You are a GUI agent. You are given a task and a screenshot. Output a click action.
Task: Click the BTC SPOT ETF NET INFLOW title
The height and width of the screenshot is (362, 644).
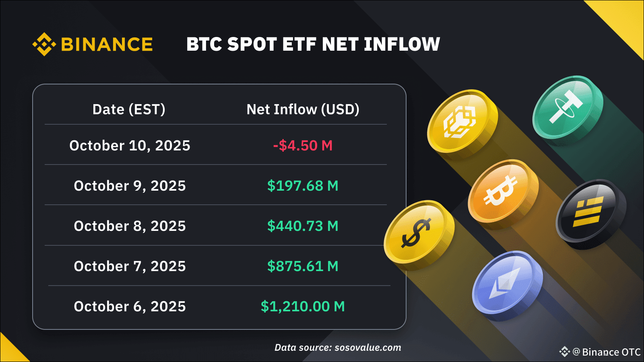pyautogui.click(x=313, y=44)
